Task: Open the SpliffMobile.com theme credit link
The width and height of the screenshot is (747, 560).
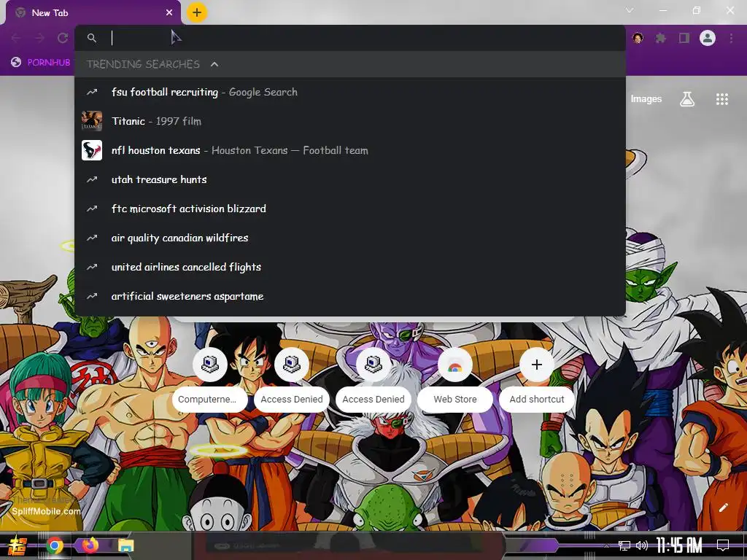Action: (46, 511)
